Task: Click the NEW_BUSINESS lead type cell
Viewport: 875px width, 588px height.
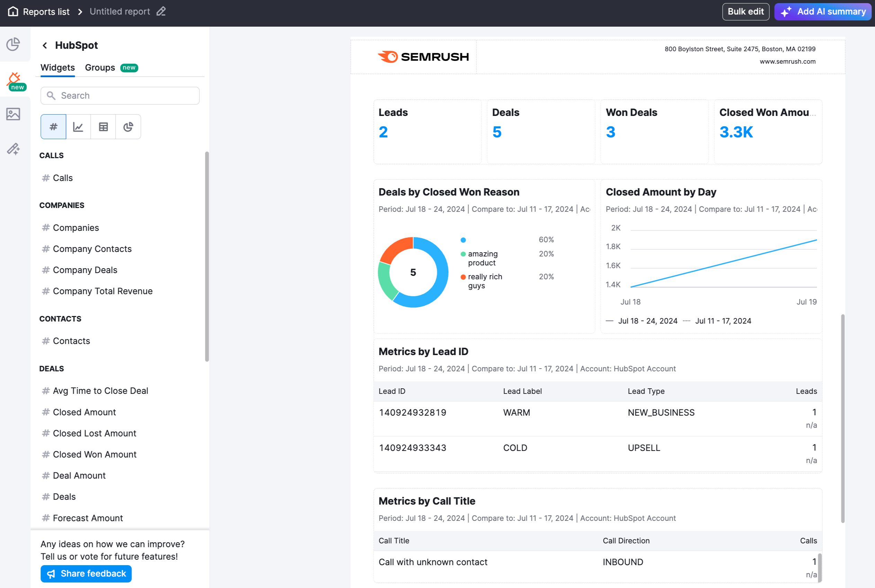Action: 661,413
